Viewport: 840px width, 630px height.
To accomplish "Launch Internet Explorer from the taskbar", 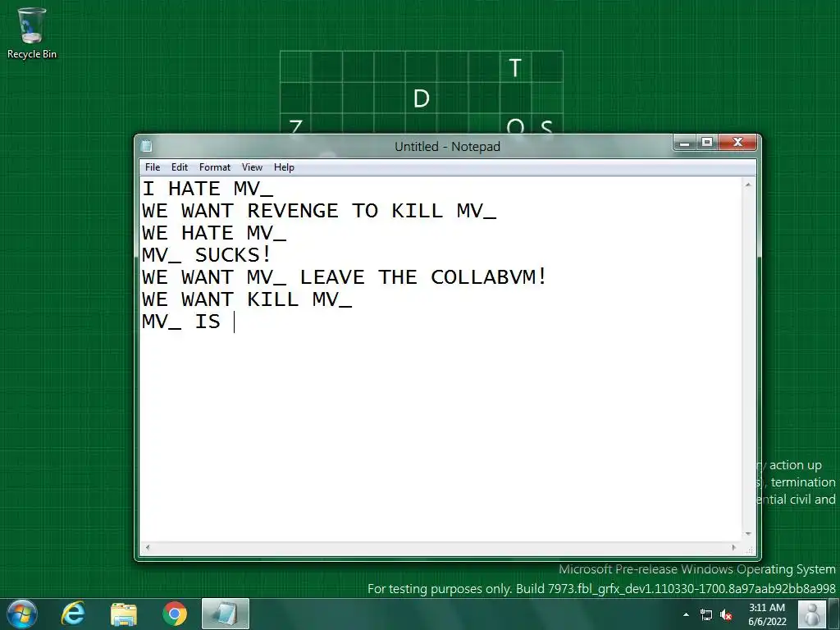I will coord(73,614).
